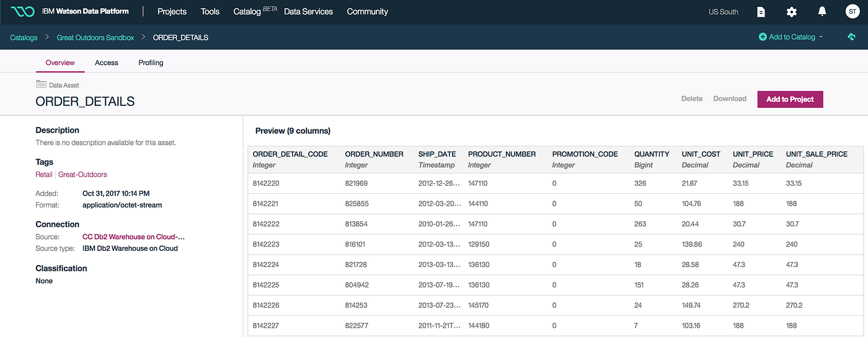Select cell 8142220 in ORDER_DETAIL_CODE column

[x=266, y=183]
